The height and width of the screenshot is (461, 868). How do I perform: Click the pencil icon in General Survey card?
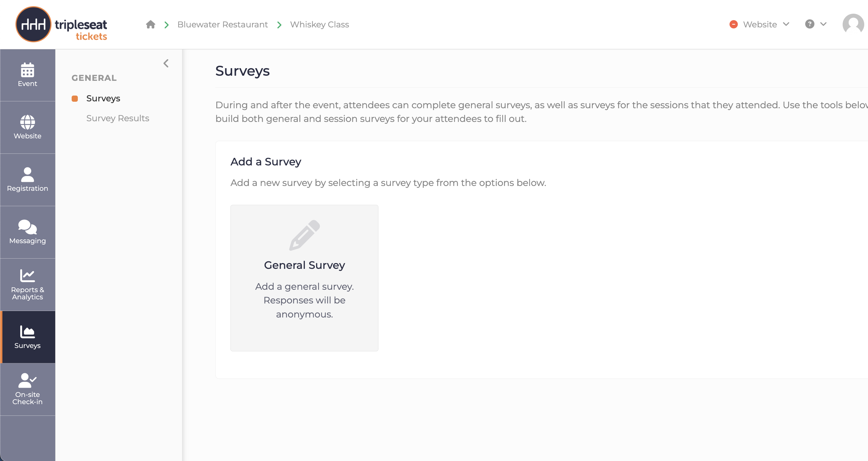tap(304, 235)
